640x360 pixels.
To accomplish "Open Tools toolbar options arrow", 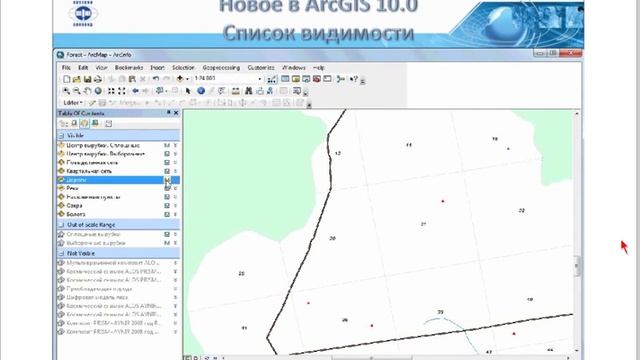I will click(x=305, y=93).
